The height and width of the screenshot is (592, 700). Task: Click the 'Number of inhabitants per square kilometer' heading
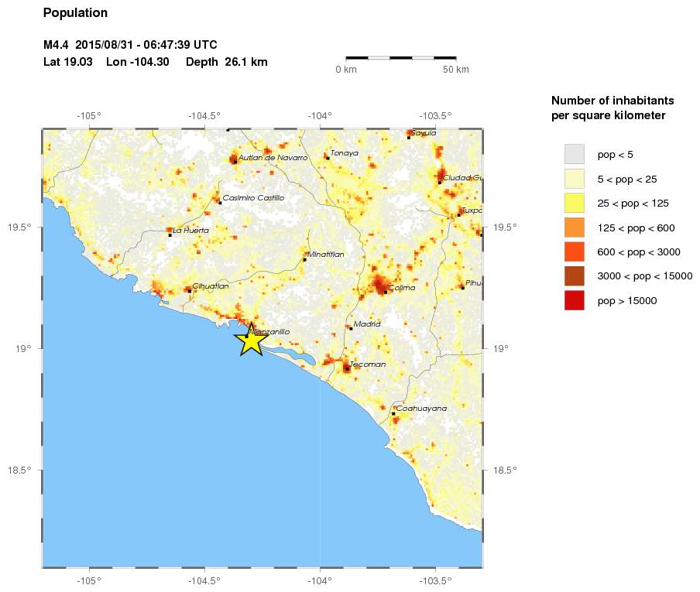(x=612, y=108)
